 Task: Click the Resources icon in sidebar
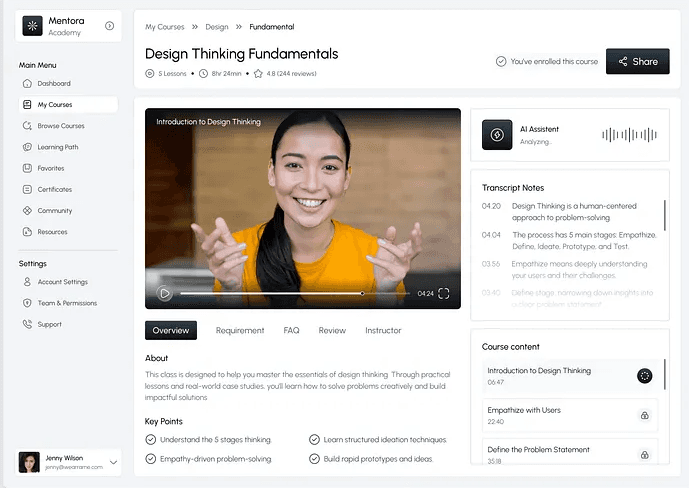[x=27, y=231]
